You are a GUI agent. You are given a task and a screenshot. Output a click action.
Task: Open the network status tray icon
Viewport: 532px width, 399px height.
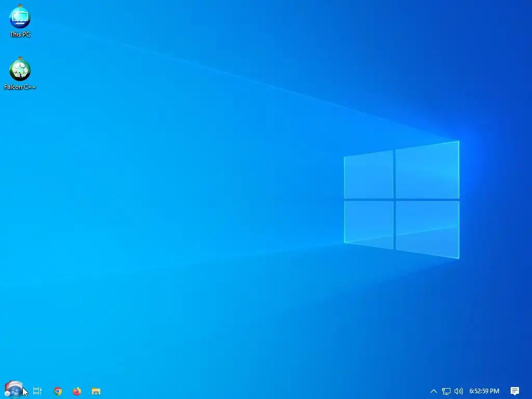click(x=446, y=391)
